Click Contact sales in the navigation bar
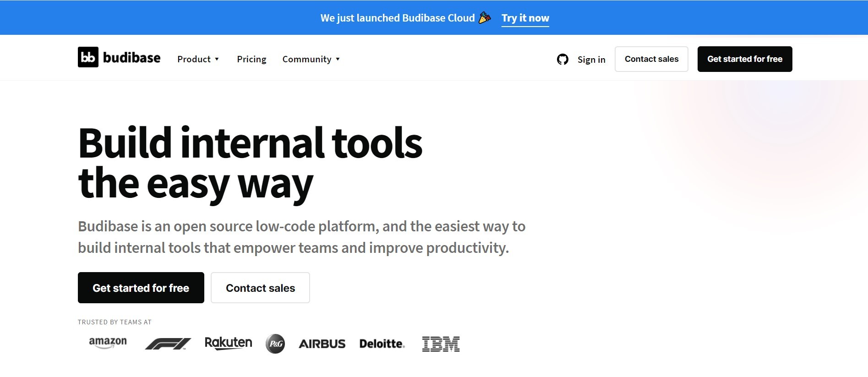 (x=651, y=59)
